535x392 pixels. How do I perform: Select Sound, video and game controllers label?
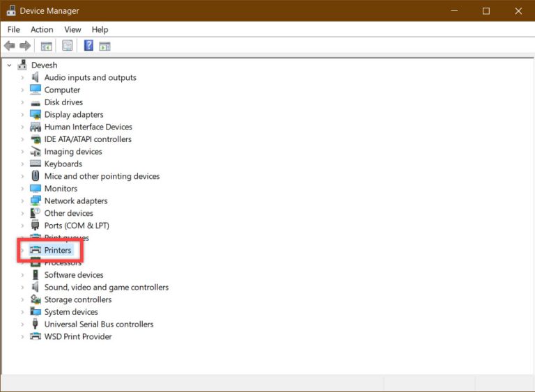click(x=107, y=288)
